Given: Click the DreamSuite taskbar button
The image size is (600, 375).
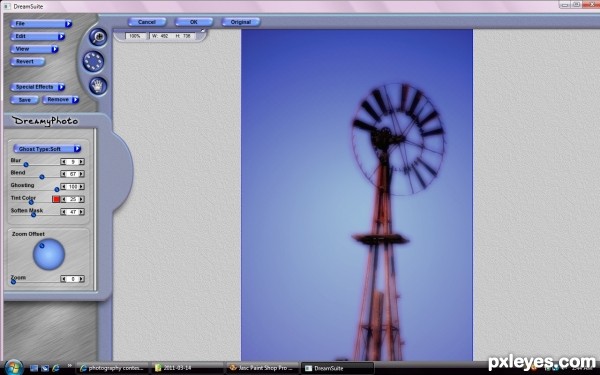Looking at the screenshot, I should coord(337,368).
